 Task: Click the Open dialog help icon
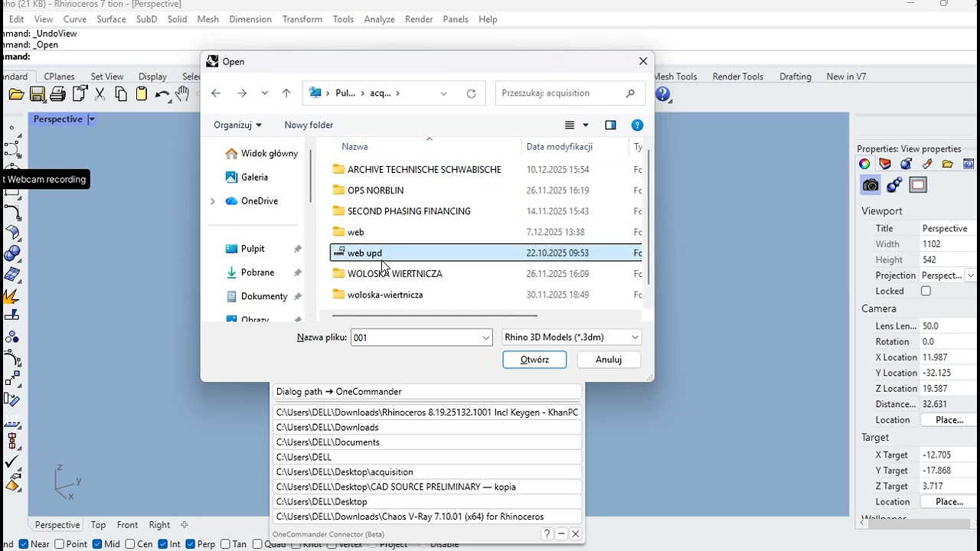[x=637, y=126]
